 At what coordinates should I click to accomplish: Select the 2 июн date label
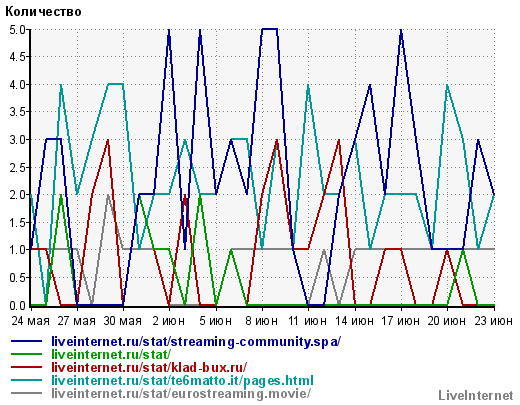coord(169,321)
